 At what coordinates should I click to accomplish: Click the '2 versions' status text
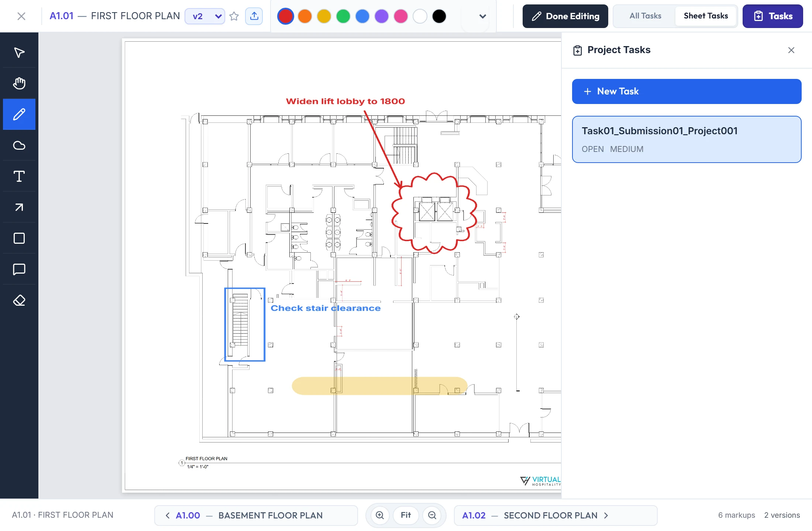(782, 515)
